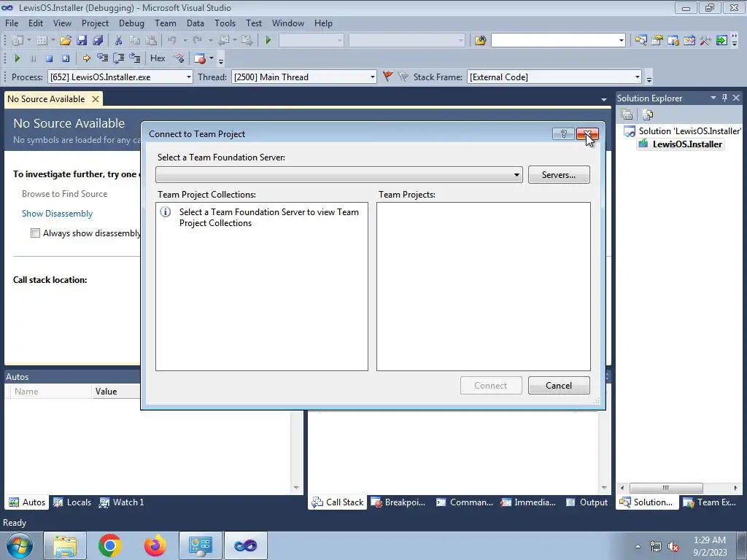Click the Open File folder icon
Viewport: 747px width, 560px height.
click(x=66, y=41)
